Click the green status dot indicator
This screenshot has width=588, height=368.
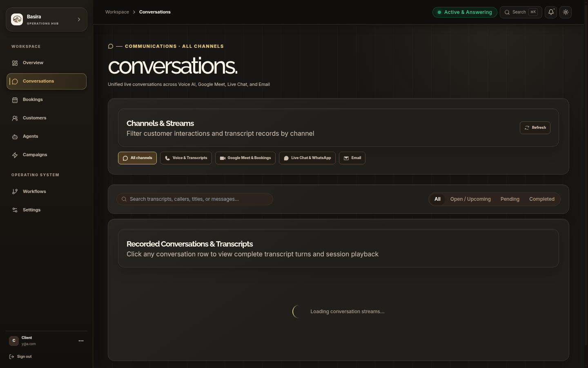(x=439, y=12)
